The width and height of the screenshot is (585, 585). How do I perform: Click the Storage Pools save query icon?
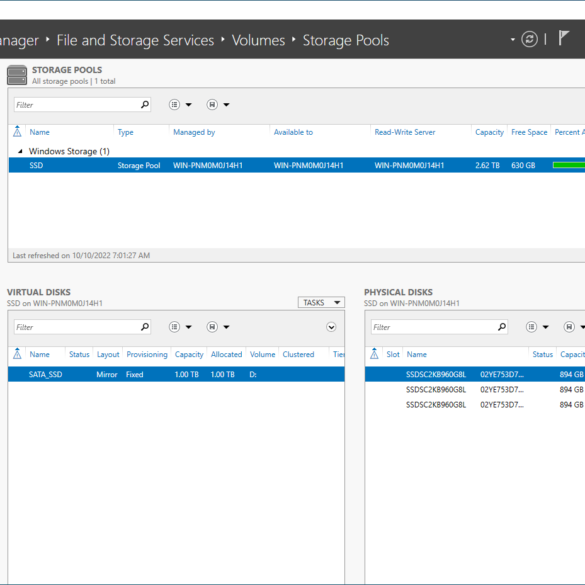point(212,105)
